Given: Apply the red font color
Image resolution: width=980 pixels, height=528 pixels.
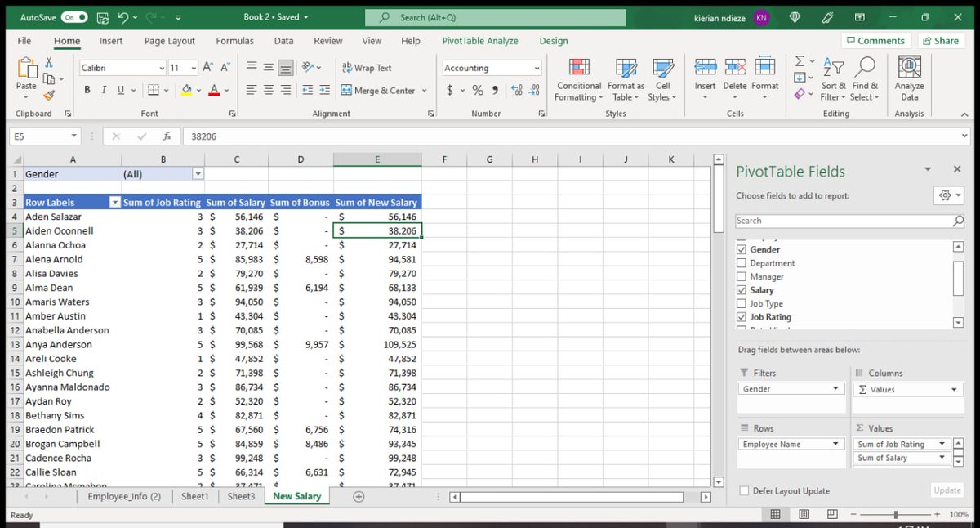Looking at the screenshot, I should pos(214,90).
